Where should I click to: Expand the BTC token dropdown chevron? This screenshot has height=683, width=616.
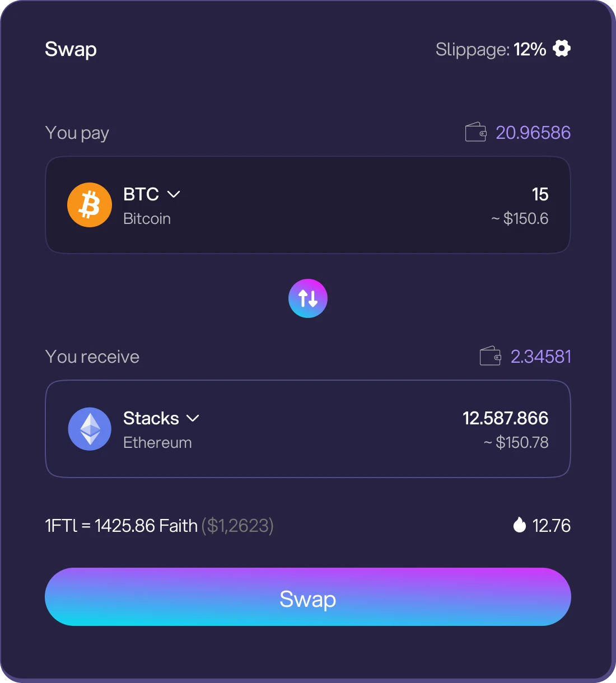(x=174, y=194)
